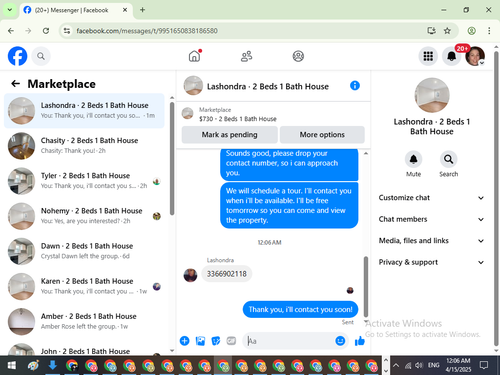Open the notifications bell with 20+ badge
This screenshot has height=375, width=500.
tap(451, 56)
